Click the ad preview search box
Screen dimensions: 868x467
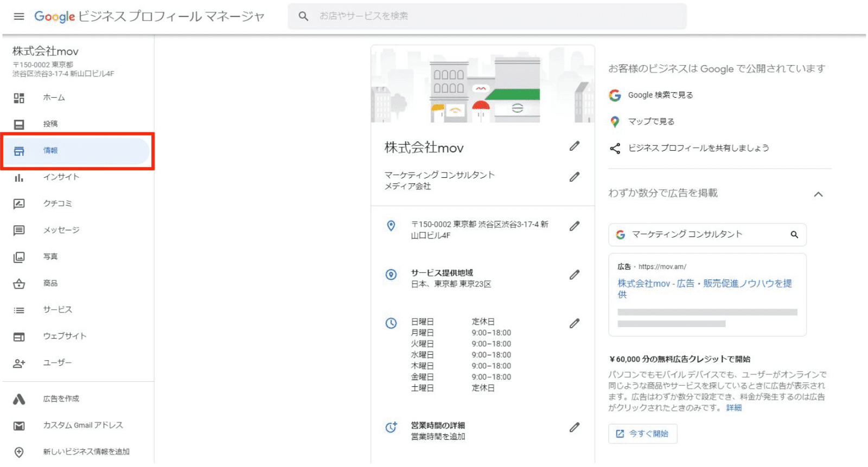click(707, 235)
